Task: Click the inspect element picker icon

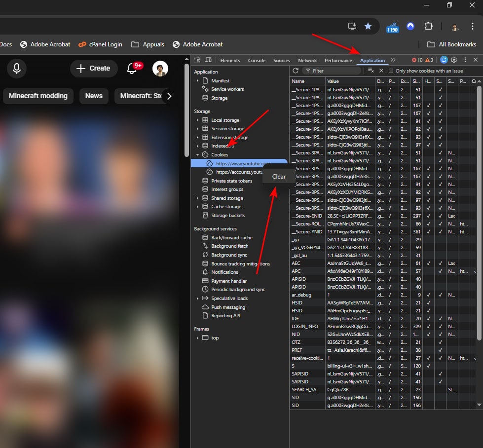Action: pos(197,60)
